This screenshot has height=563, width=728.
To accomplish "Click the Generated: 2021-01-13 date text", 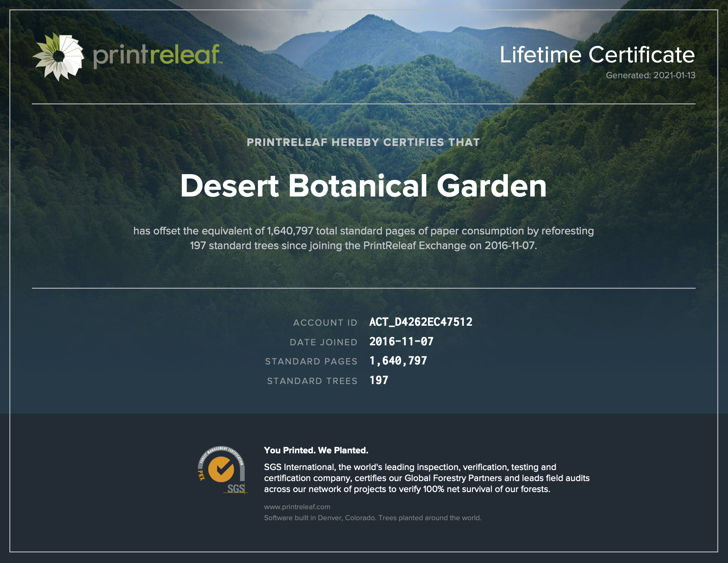I will (650, 75).
